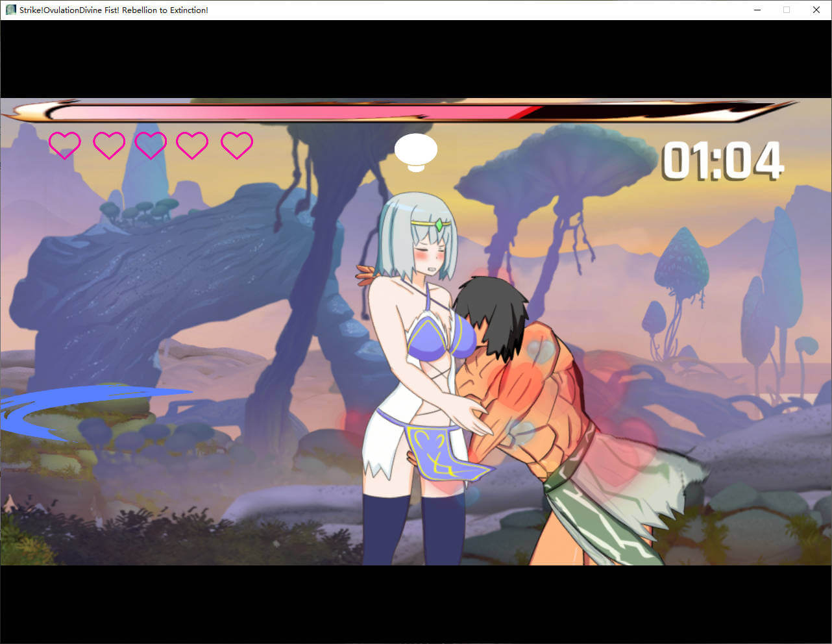
Task: Select the third heart in the row
Action: click(x=151, y=145)
